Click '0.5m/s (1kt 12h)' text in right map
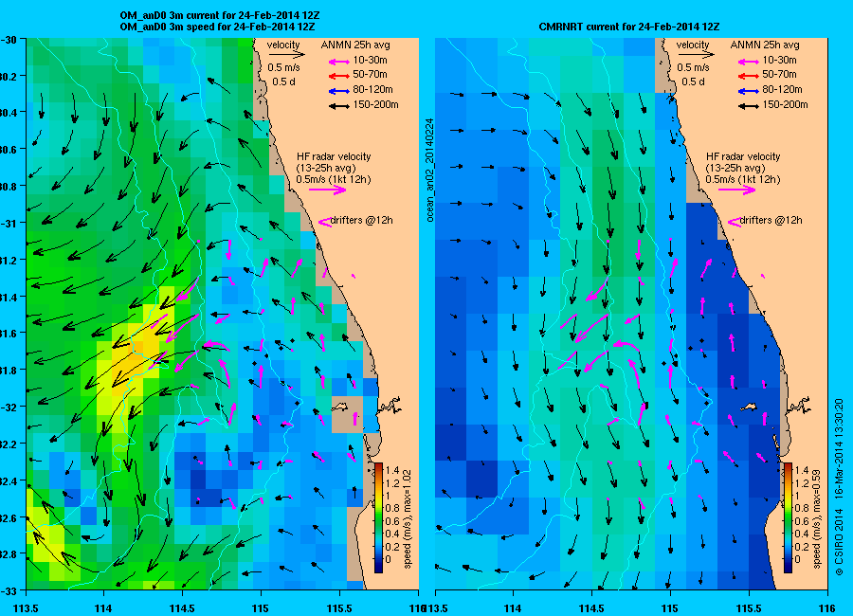 [x=743, y=179]
